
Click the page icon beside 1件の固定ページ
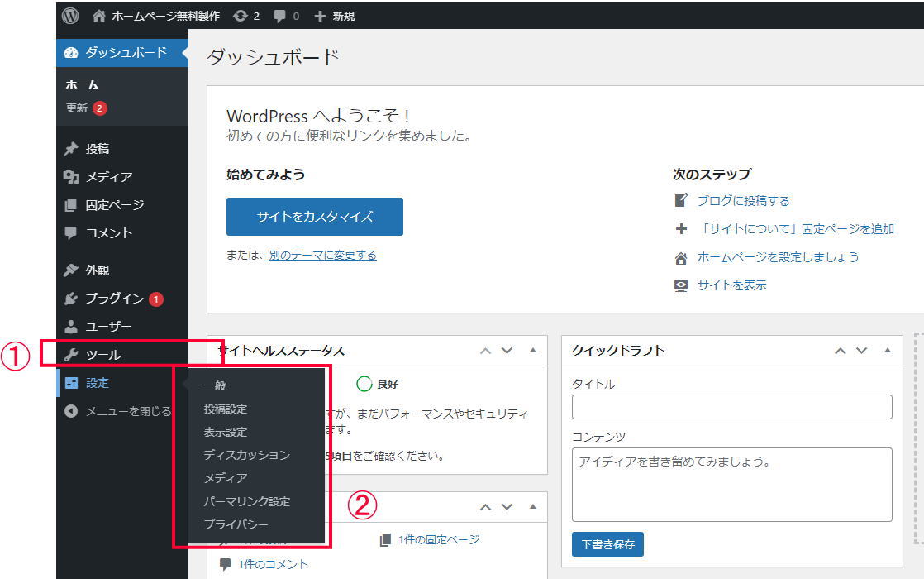point(385,539)
